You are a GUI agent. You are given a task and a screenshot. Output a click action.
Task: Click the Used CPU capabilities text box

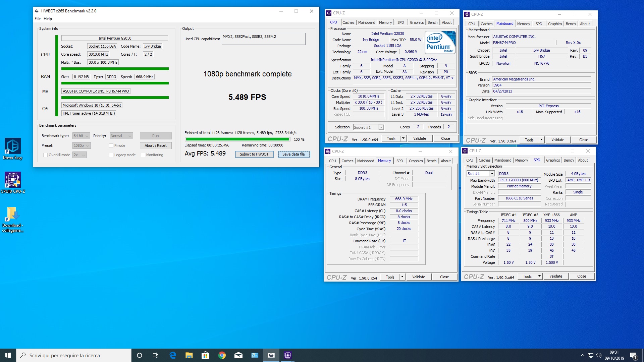coord(263,39)
